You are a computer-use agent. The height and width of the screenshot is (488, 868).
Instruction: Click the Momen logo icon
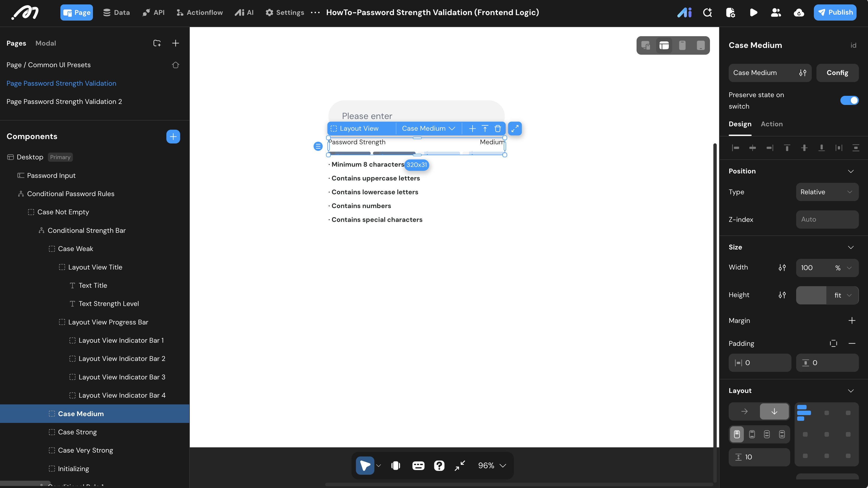click(x=25, y=13)
